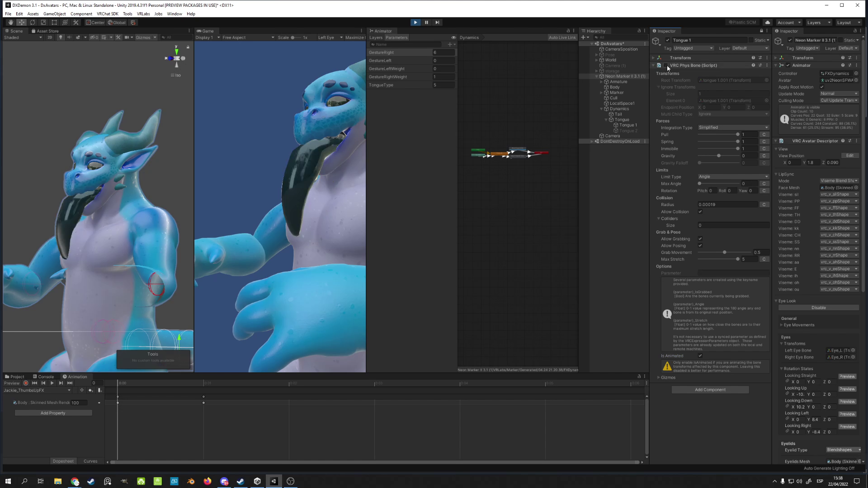The width and height of the screenshot is (868, 488).
Task: Expand the Armature hierarchy item
Action: point(602,82)
